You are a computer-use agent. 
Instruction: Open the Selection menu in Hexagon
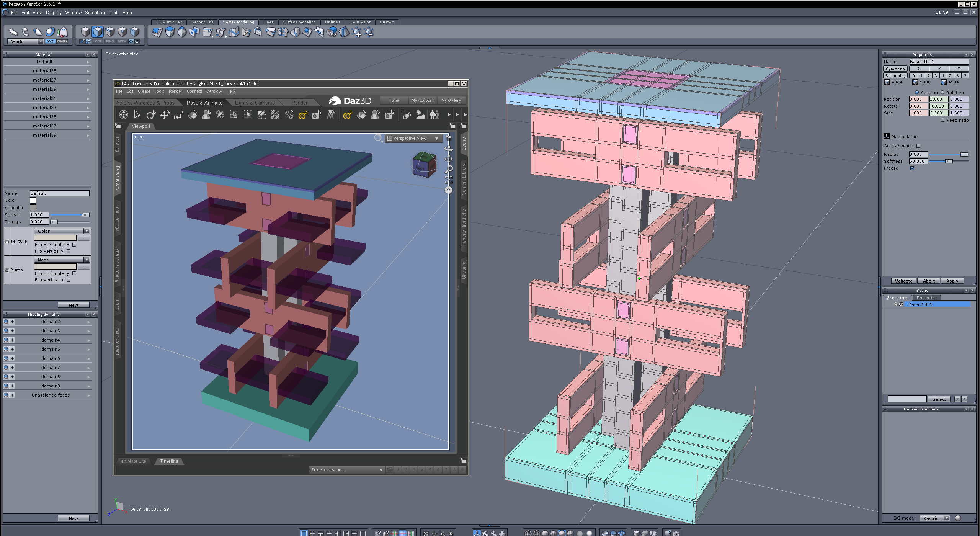[x=95, y=13]
